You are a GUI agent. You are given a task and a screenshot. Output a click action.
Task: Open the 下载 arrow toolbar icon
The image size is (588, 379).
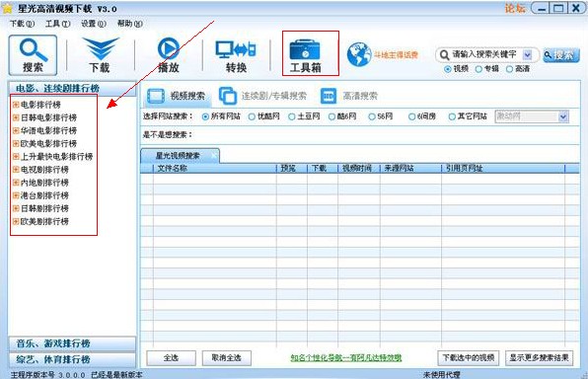(100, 55)
